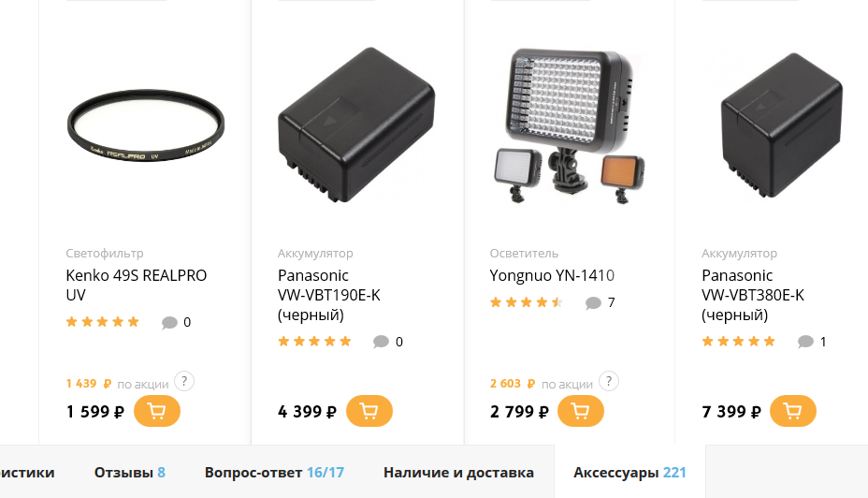868x498 pixels.
Task: Select the Аксессуары tab
Action: (629, 473)
